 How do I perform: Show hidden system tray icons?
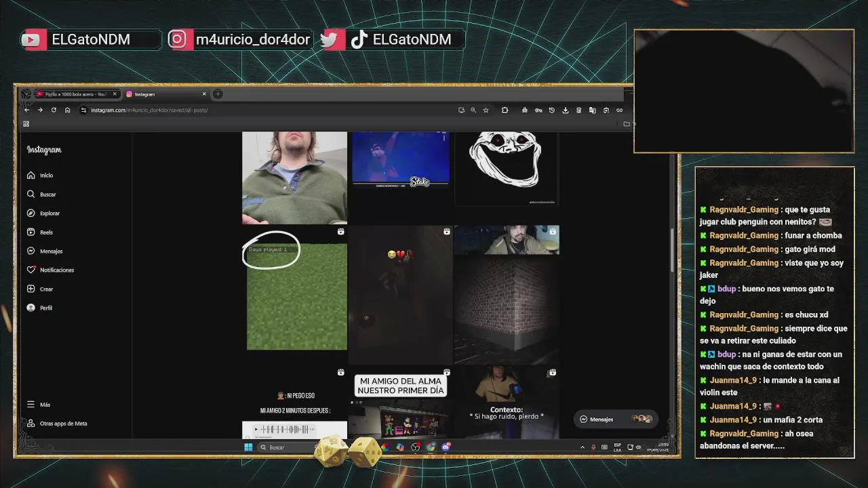click(582, 447)
